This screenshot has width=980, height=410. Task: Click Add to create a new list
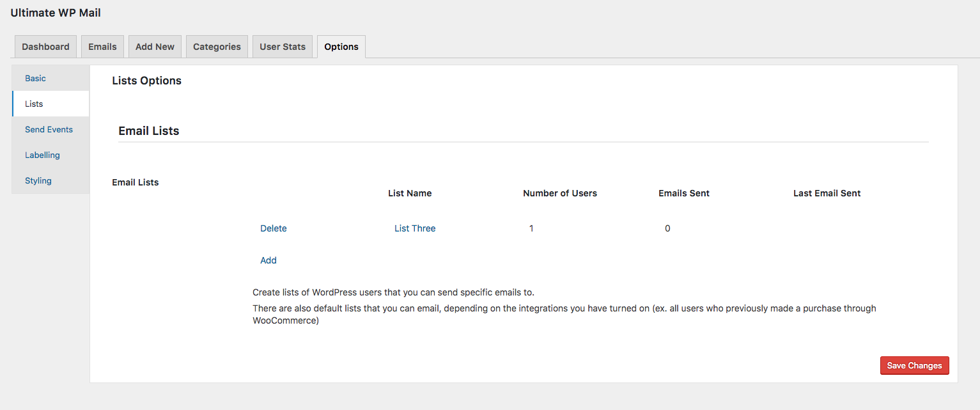click(268, 260)
